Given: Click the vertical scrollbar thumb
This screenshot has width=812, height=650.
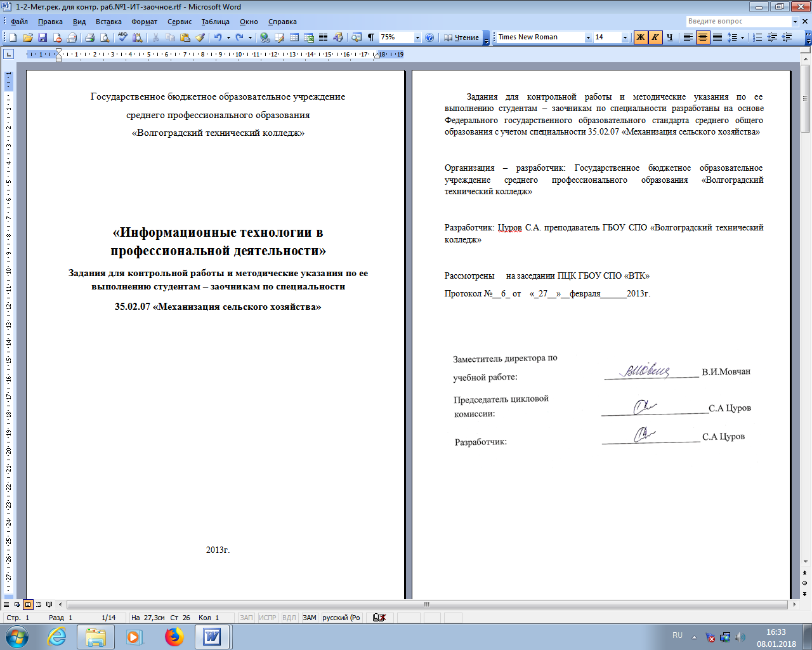Looking at the screenshot, I should 806,98.
